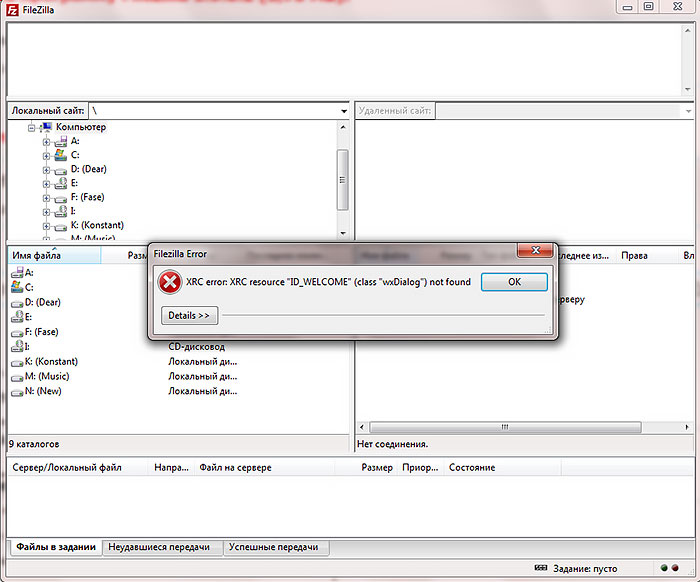Click the Компьютер icon in the local tree
This screenshot has width=700, height=582.
(x=46, y=127)
